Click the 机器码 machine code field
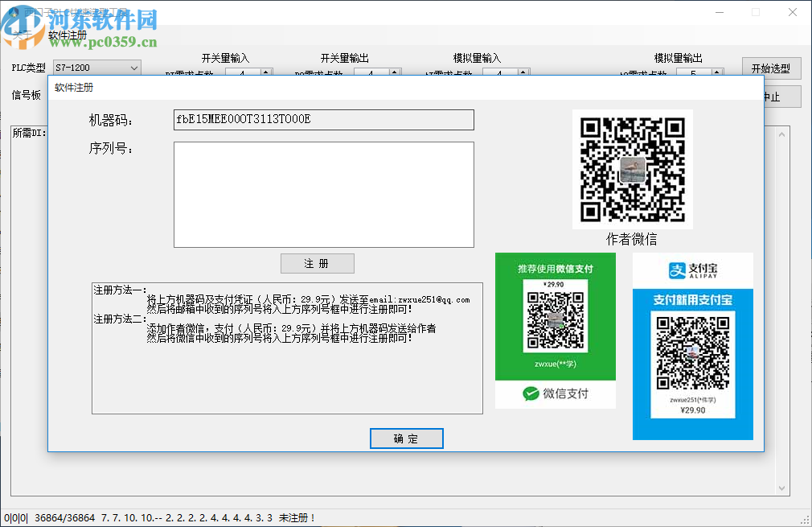The image size is (812, 527). pyautogui.click(x=324, y=120)
